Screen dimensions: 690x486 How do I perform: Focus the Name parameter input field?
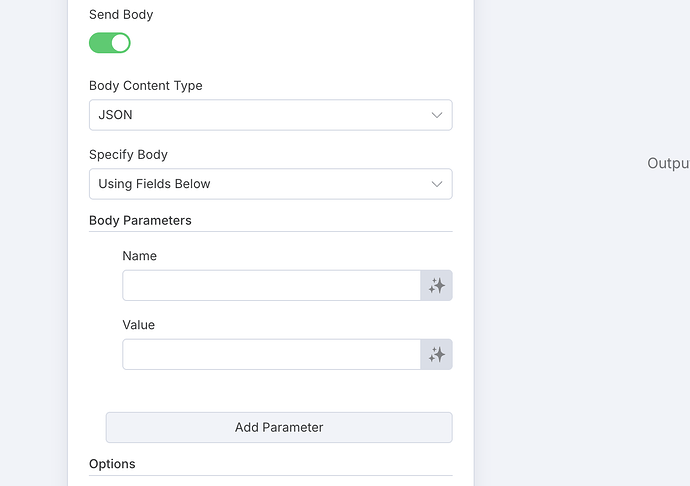(272, 286)
